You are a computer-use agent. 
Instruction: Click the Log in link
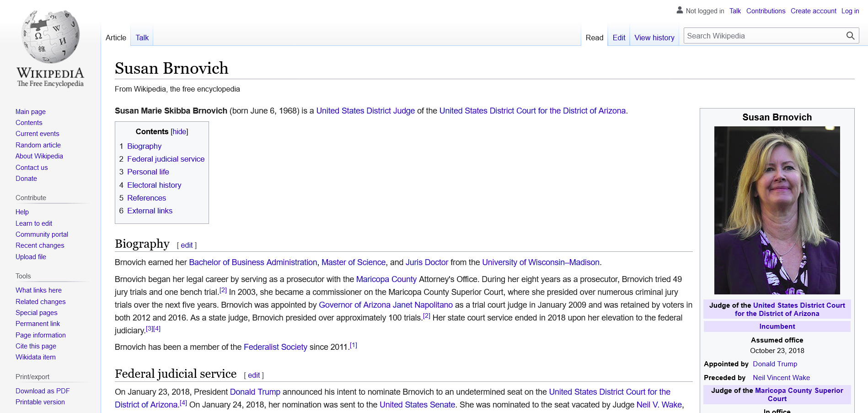pyautogui.click(x=850, y=11)
